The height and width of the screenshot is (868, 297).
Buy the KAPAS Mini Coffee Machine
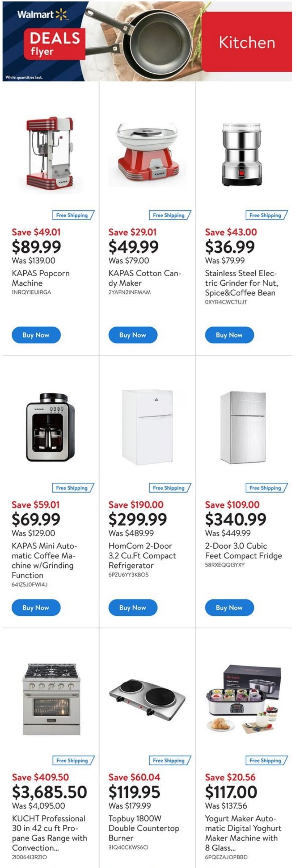36,608
